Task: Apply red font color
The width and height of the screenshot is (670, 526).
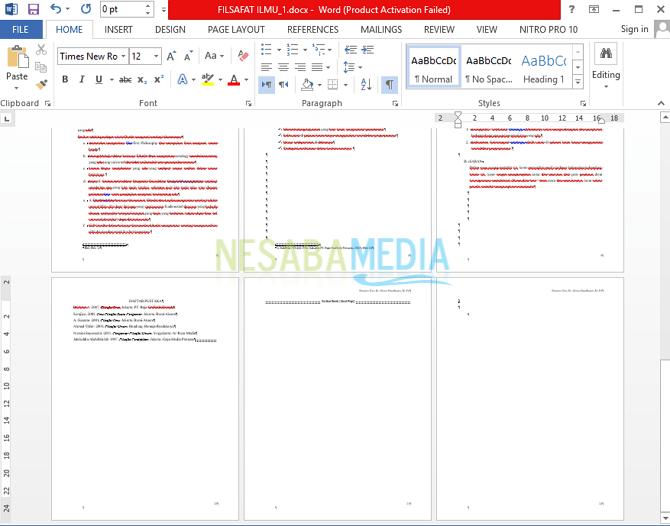Action: 234,80
